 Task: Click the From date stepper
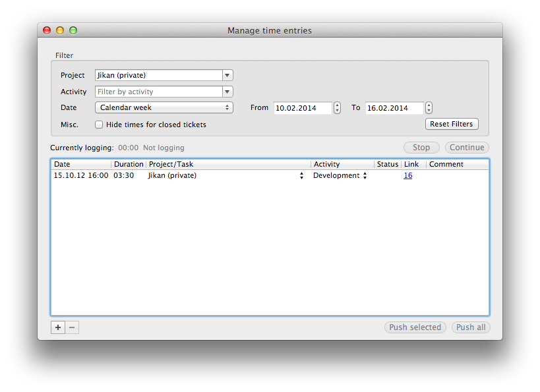click(x=337, y=107)
